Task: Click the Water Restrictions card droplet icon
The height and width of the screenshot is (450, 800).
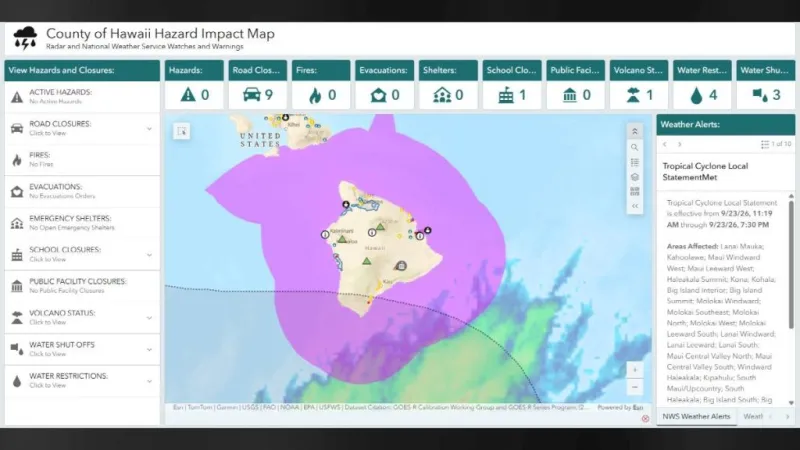Action: pos(696,96)
